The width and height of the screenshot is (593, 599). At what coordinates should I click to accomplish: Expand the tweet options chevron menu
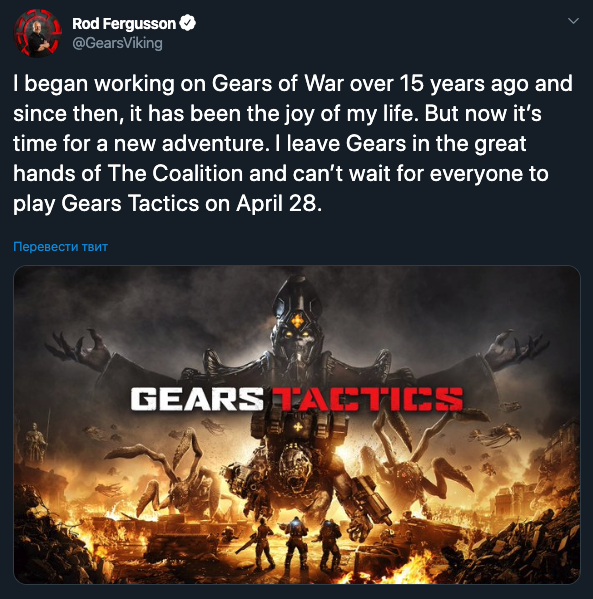pos(573,21)
